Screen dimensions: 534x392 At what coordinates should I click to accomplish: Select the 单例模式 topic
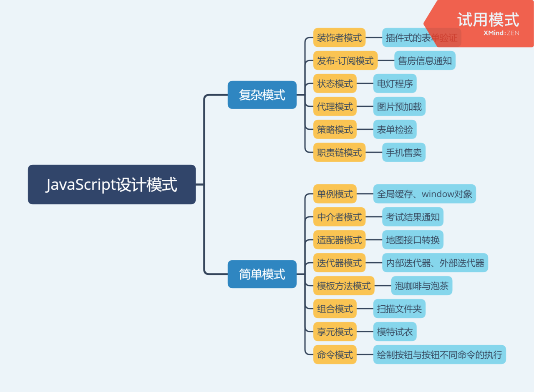pos(334,194)
